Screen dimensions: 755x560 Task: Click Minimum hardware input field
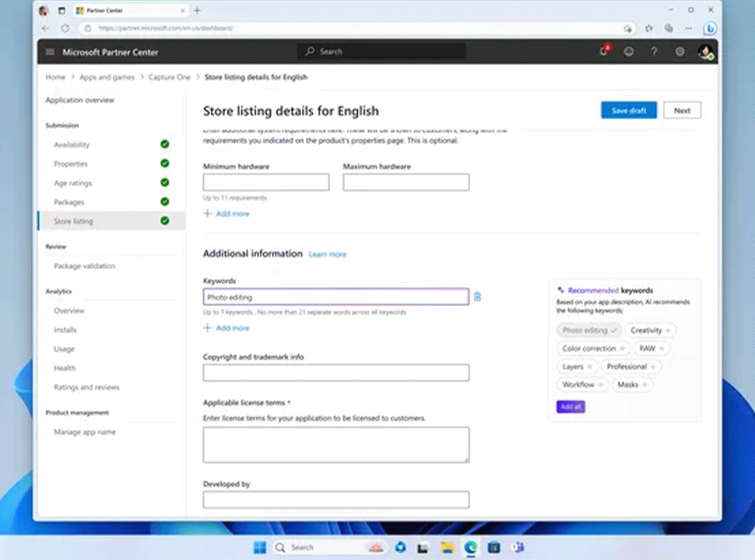point(266,182)
